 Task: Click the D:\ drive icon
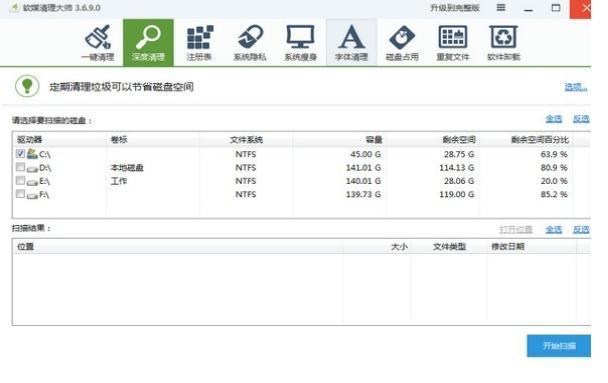pos(32,168)
